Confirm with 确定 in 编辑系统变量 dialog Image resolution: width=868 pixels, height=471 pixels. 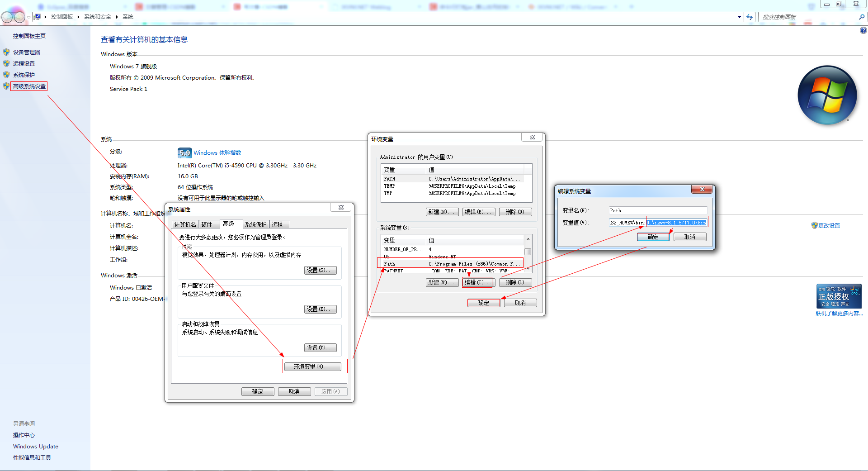653,236
